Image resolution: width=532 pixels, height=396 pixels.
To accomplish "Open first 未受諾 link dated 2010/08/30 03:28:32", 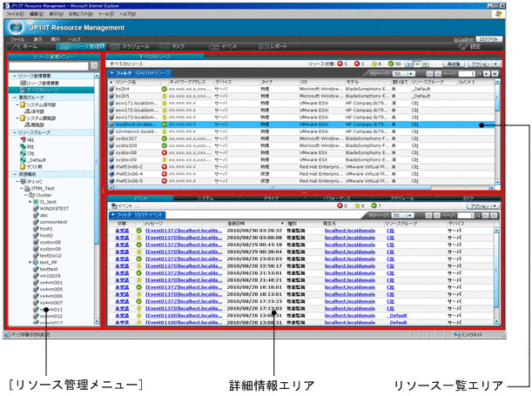I will (122, 231).
